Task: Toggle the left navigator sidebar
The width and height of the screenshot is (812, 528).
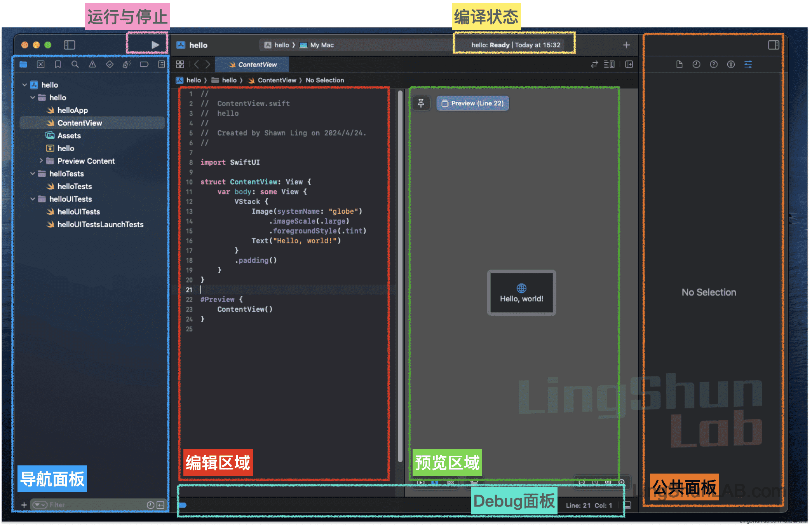Action: point(69,45)
